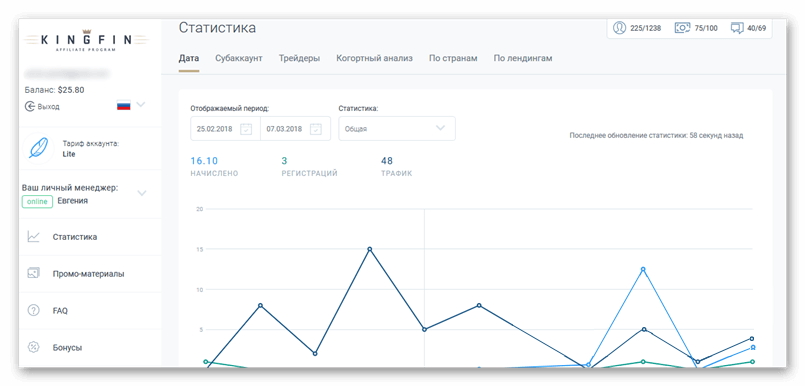The width and height of the screenshot is (805, 386).
Task: Click the money icon next to 75/100
Action: click(682, 28)
